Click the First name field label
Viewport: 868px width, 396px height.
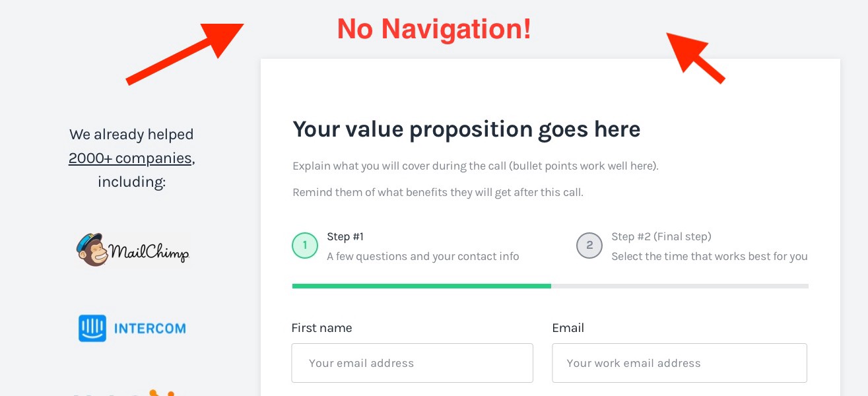(x=321, y=328)
